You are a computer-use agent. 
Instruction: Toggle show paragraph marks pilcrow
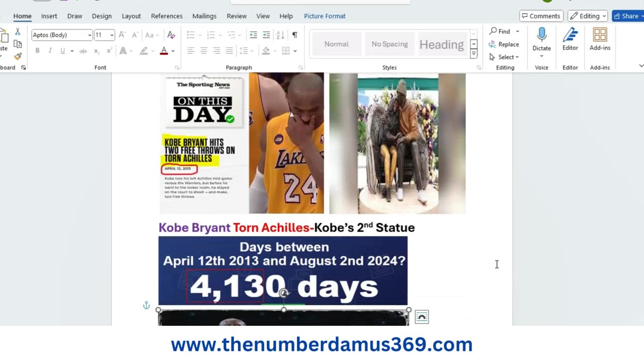[295, 35]
